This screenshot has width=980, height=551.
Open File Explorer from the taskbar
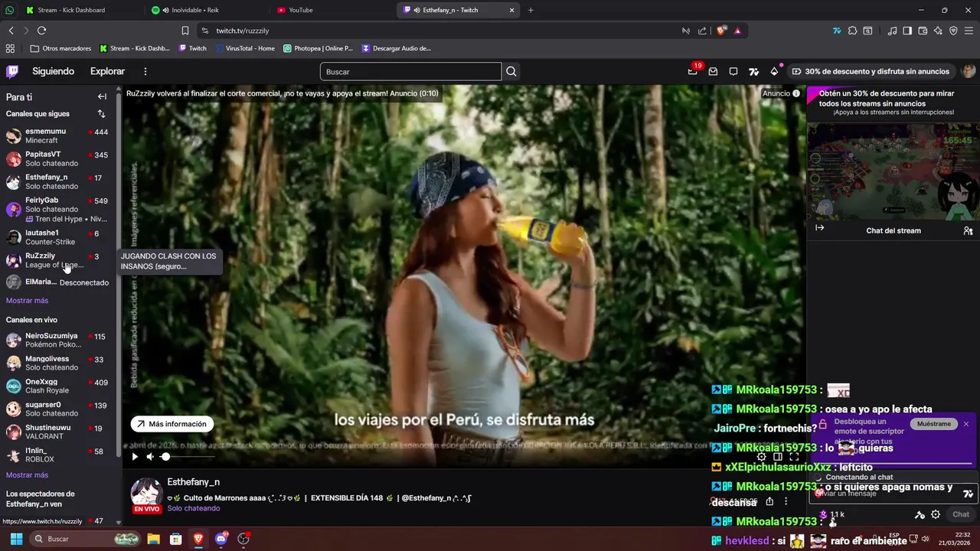(x=153, y=539)
